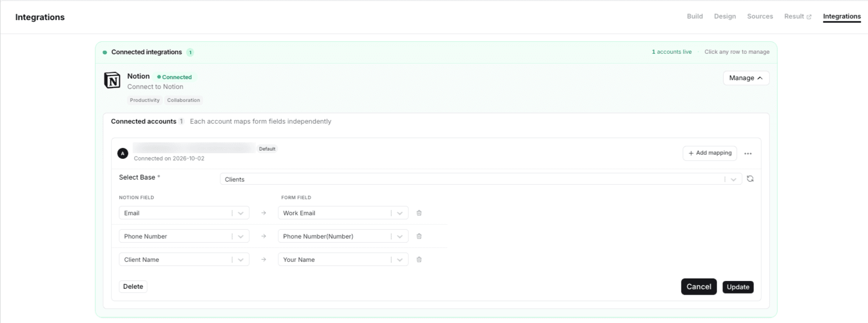Click the 'Connect to Notion' description
The height and width of the screenshot is (323, 868).
(x=155, y=87)
